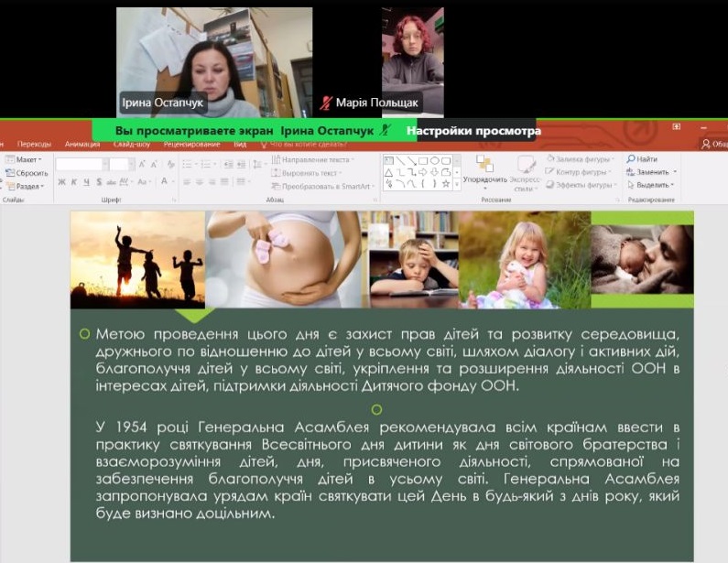The image size is (728, 563).
Task: Select Марія Польщак video tile
Action: click(x=413, y=62)
